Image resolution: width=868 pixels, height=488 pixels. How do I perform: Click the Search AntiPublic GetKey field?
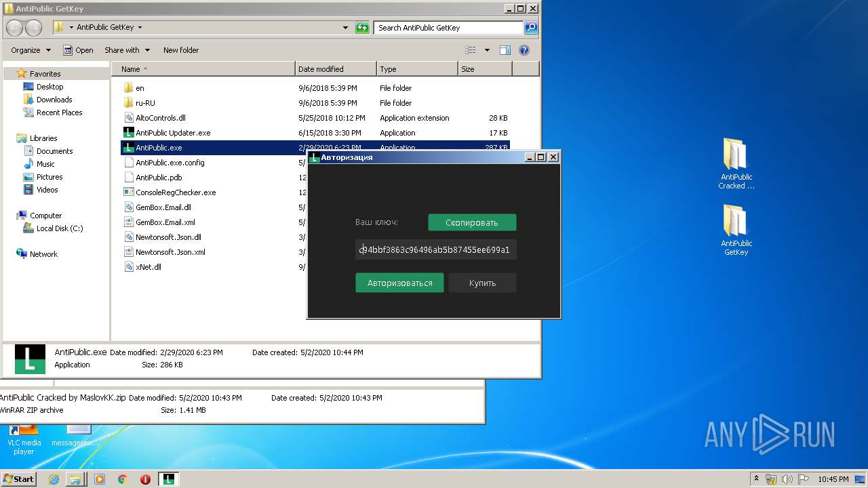click(449, 28)
